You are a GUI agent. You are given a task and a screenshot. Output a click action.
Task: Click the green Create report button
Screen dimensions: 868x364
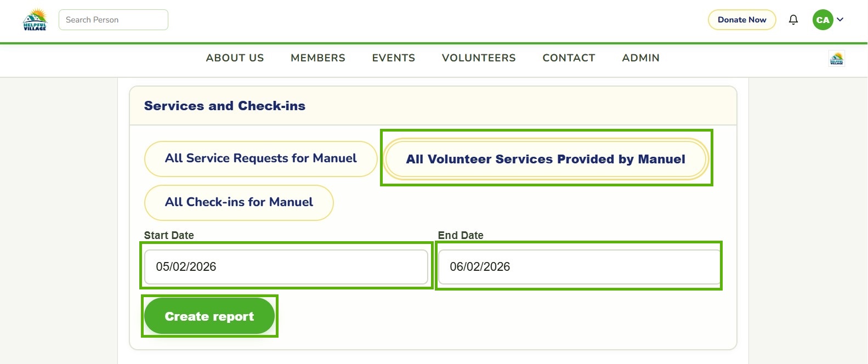[209, 316]
